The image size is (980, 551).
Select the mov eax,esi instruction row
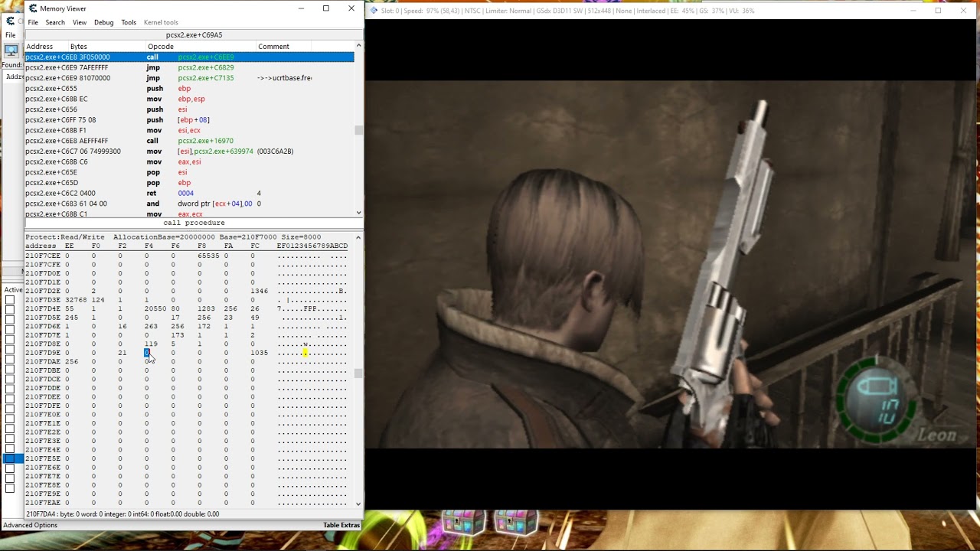coord(189,162)
